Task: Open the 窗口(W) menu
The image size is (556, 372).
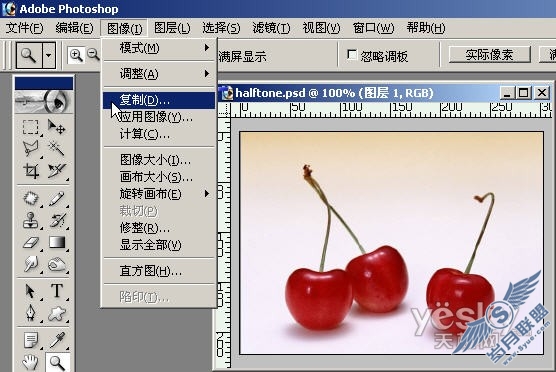Action: tap(373, 28)
